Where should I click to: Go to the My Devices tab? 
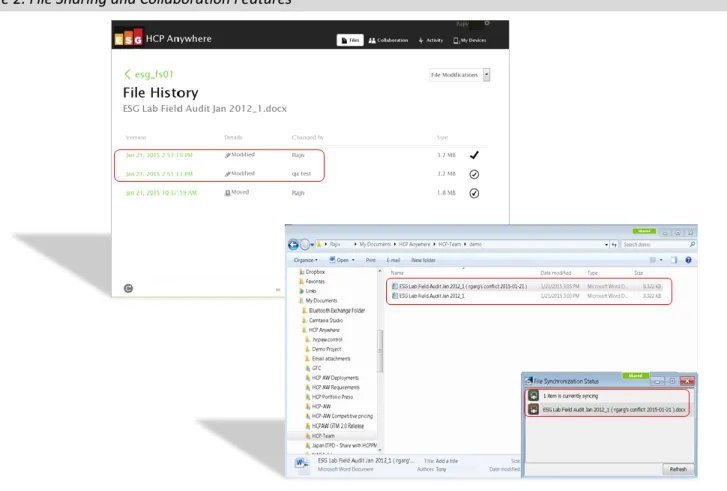(470, 40)
